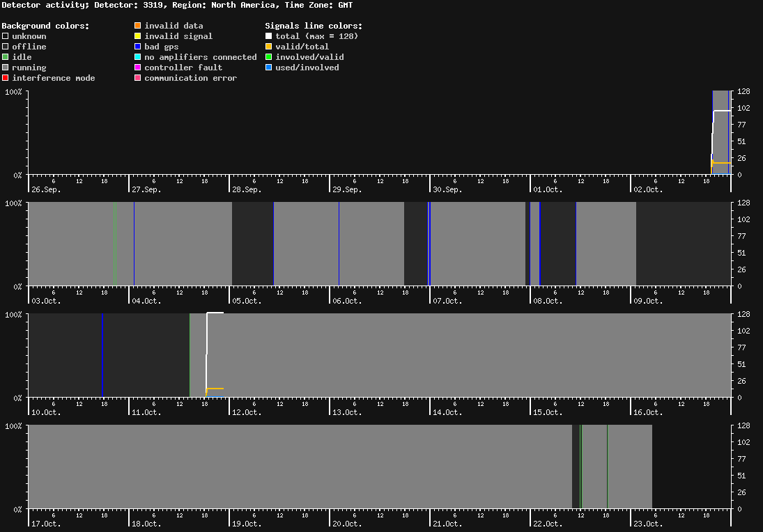Click the '22.Oct.' date label
Viewport: 763px width, 532px height.
click(548, 524)
